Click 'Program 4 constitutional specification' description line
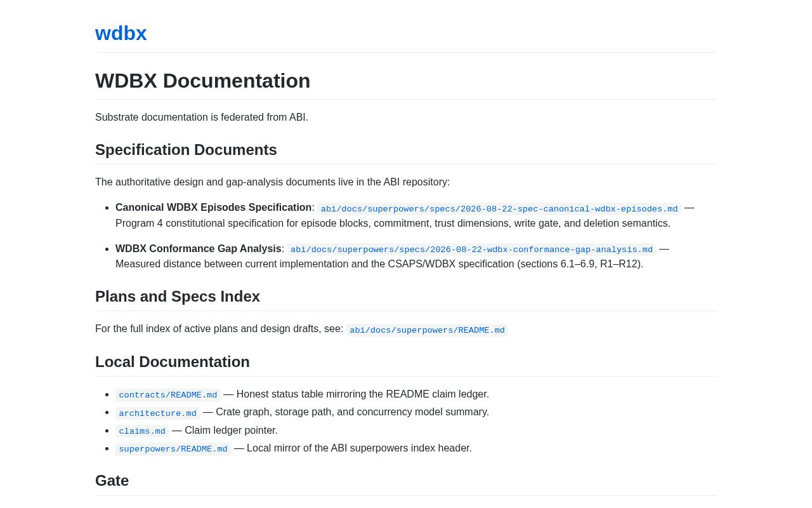Screen dimensions: 812x508 coord(393,224)
